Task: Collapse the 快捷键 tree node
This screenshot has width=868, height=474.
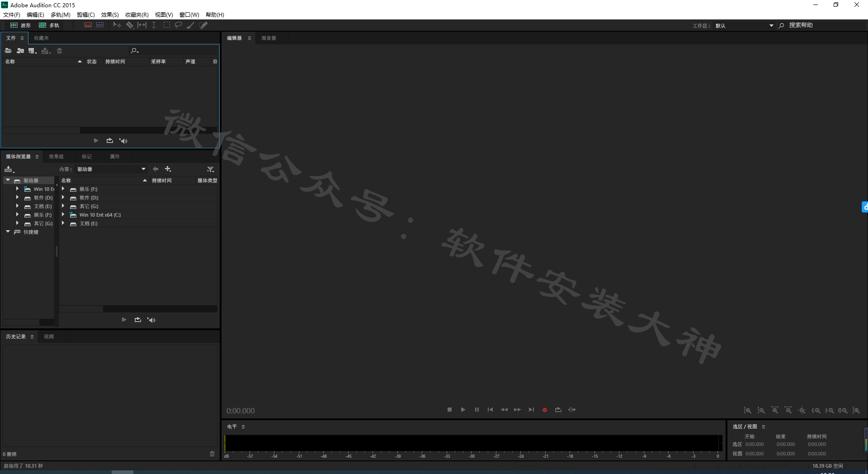Action: point(8,232)
